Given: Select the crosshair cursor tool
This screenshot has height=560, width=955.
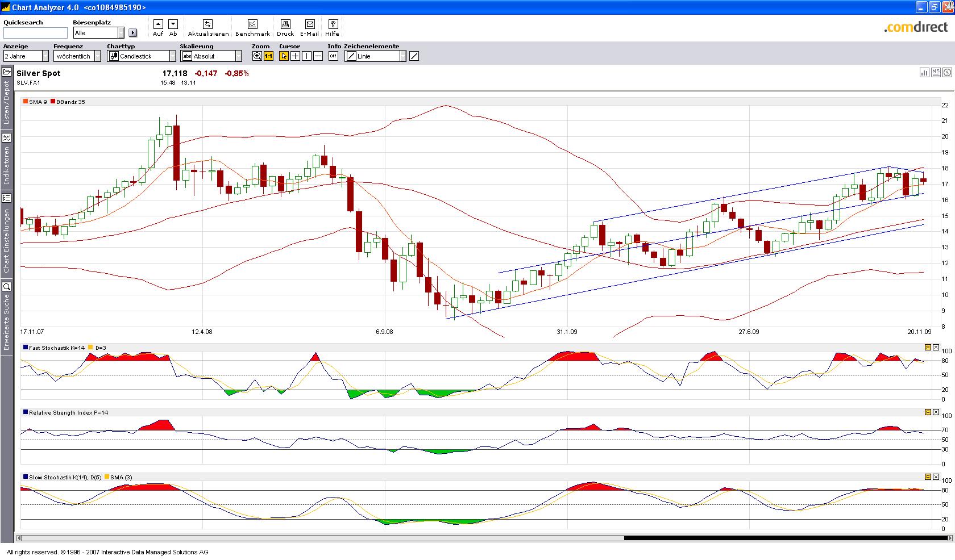Looking at the screenshot, I should [x=295, y=56].
